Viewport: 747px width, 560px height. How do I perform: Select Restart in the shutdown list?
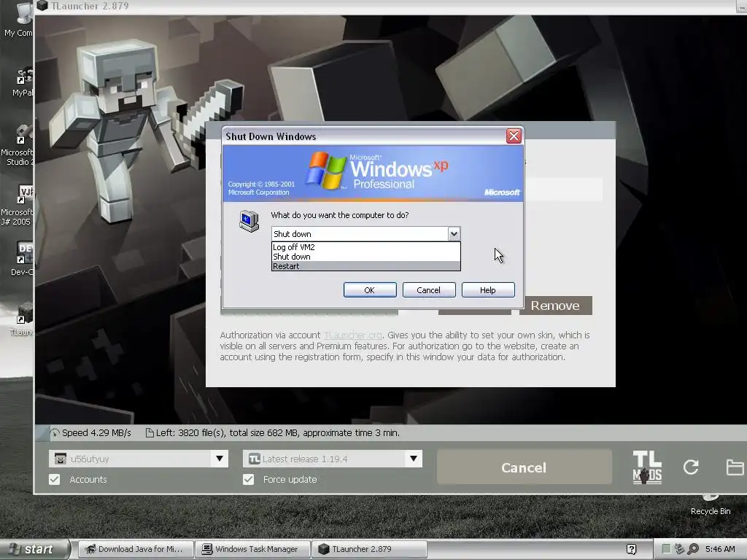[x=366, y=266]
